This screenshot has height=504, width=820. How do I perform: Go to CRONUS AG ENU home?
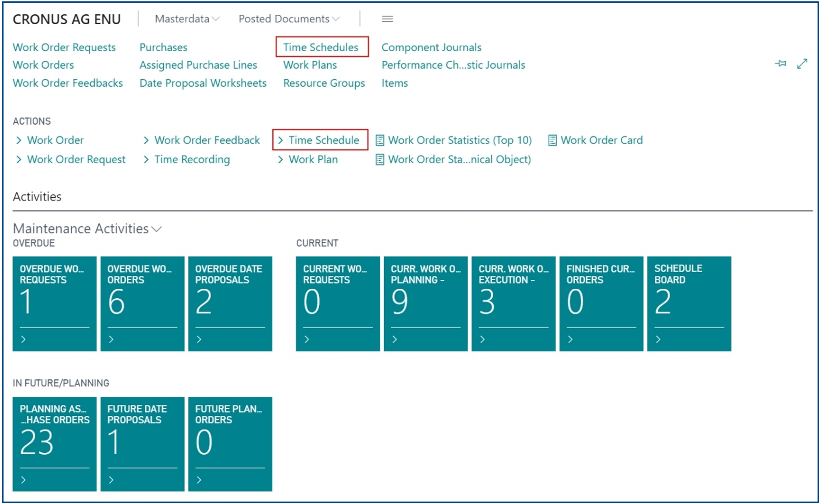pyautogui.click(x=67, y=19)
